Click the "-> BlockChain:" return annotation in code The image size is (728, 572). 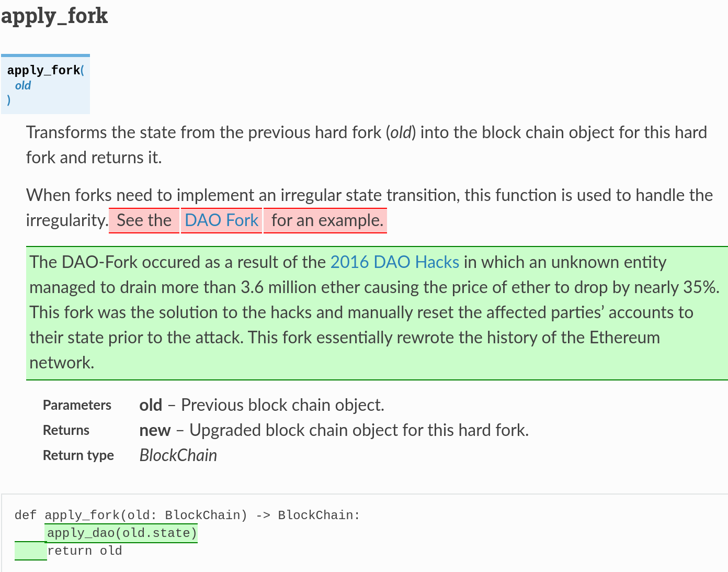(x=308, y=515)
